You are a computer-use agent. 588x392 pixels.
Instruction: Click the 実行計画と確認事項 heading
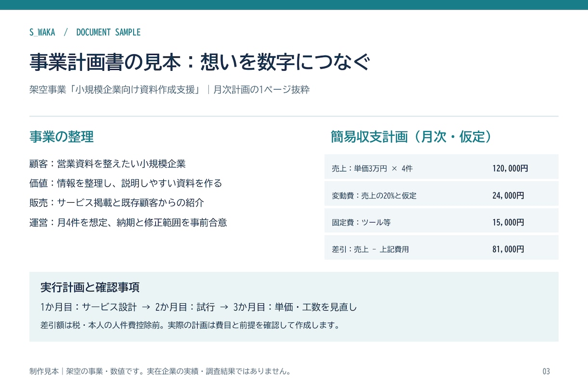pos(90,287)
